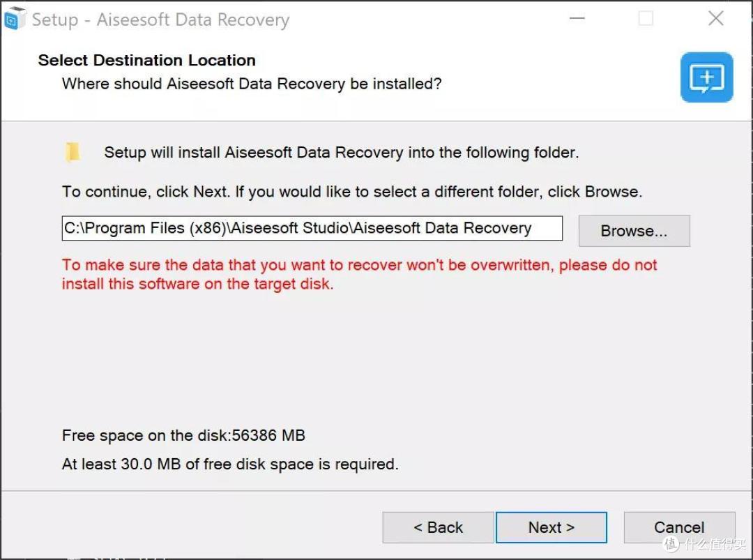The width and height of the screenshot is (753, 560).
Task: Click the Select Destination Location heading
Action: (147, 61)
